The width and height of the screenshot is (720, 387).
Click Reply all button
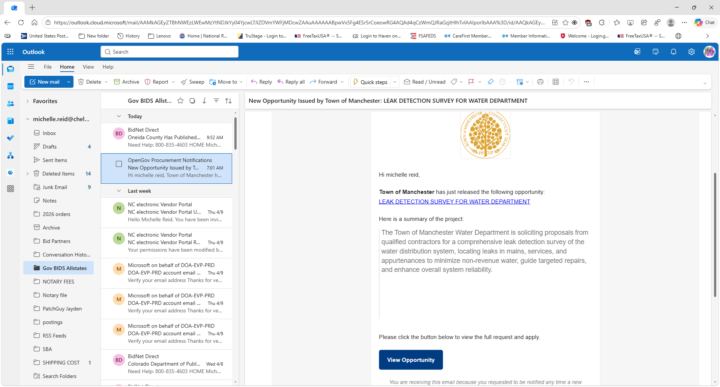pyautogui.click(x=291, y=82)
